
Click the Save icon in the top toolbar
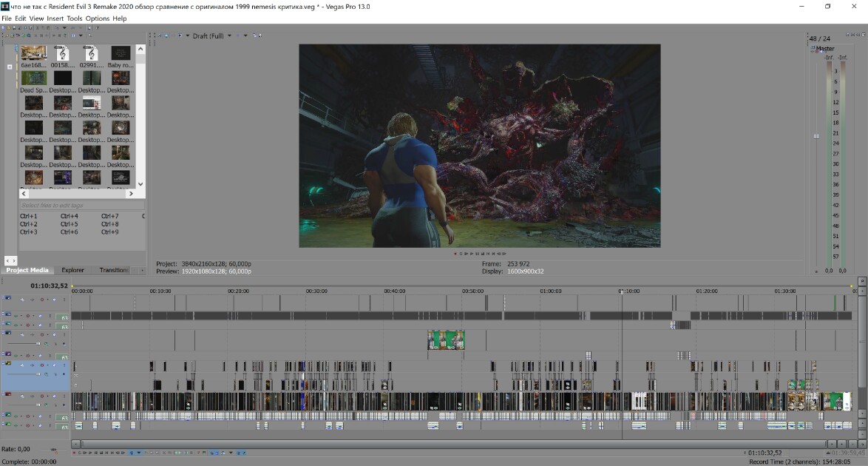(14, 27)
